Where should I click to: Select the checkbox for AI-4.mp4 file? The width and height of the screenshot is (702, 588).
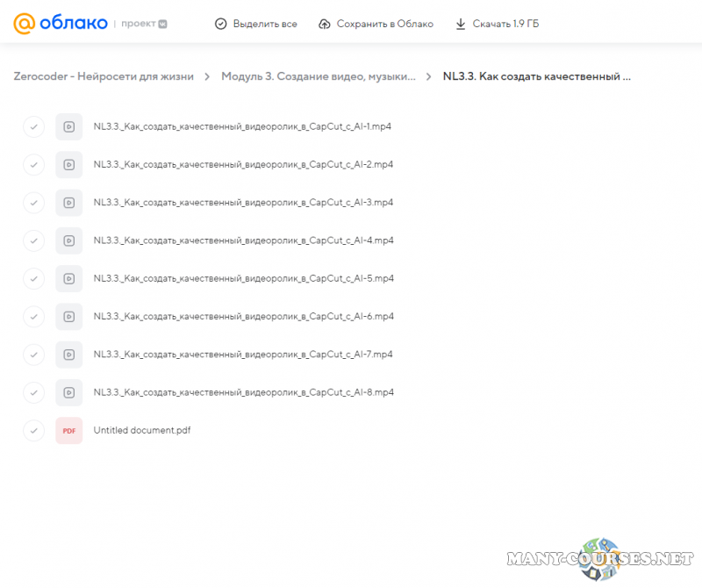pos(33,240)
